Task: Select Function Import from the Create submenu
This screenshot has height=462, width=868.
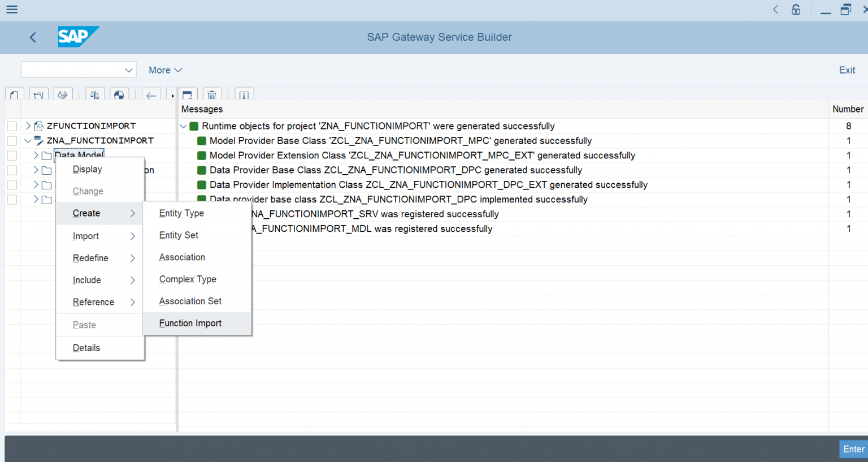Action: (x=190, y=323)
